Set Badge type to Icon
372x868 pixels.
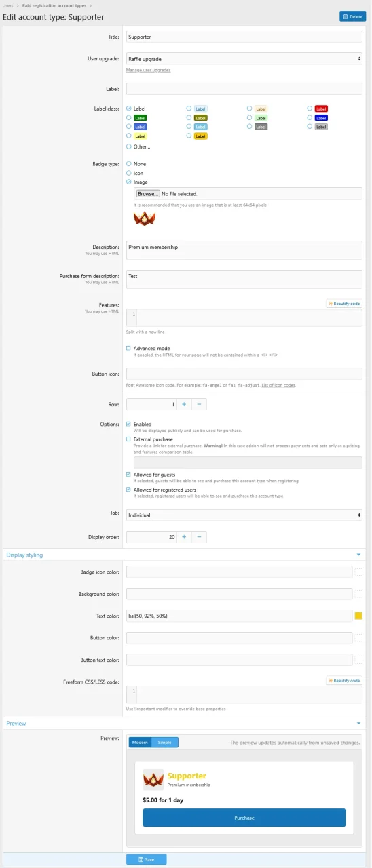[x=129, y=173]
